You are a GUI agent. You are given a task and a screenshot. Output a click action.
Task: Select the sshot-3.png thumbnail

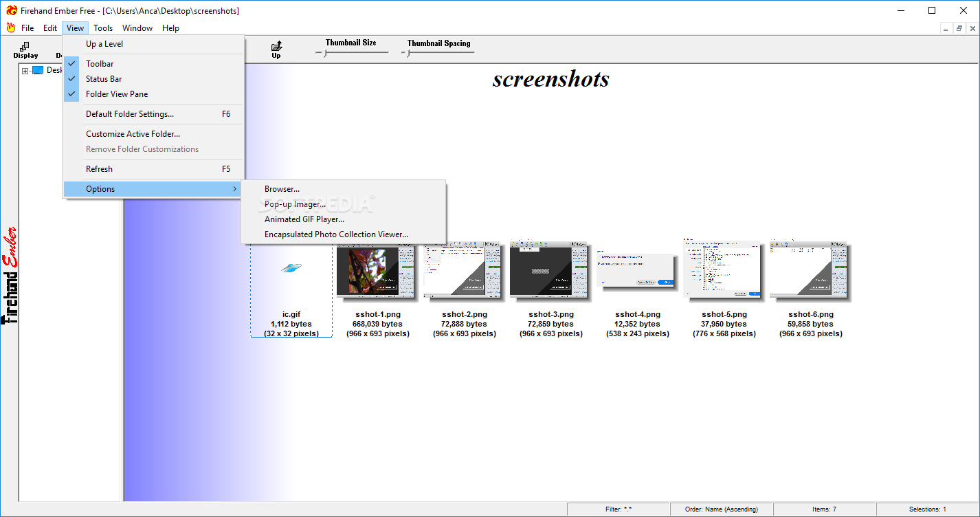point(550,270)
